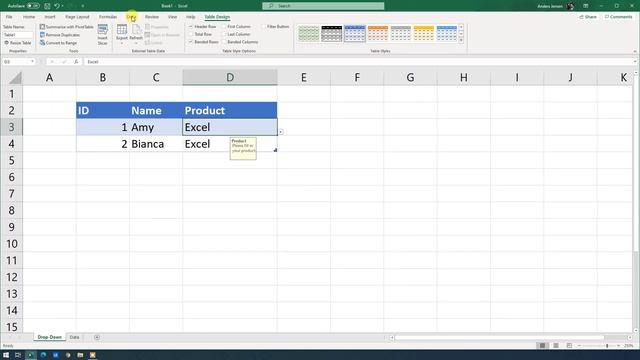The height and width of the screenshot is (360, 640).
Task: Click the Ribbon Display Options icon
Action: tap(586, 6)
